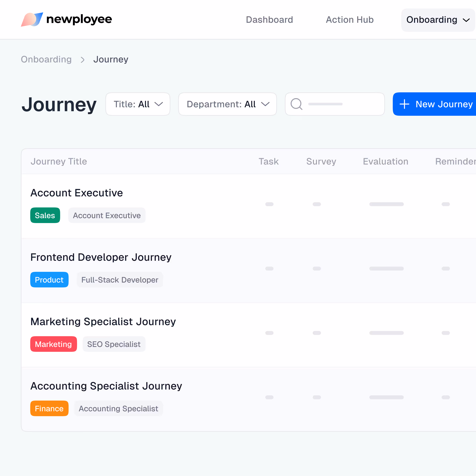Open the Frontend Developer Journey
Viewport: 476px width, 476px height.
101,257
